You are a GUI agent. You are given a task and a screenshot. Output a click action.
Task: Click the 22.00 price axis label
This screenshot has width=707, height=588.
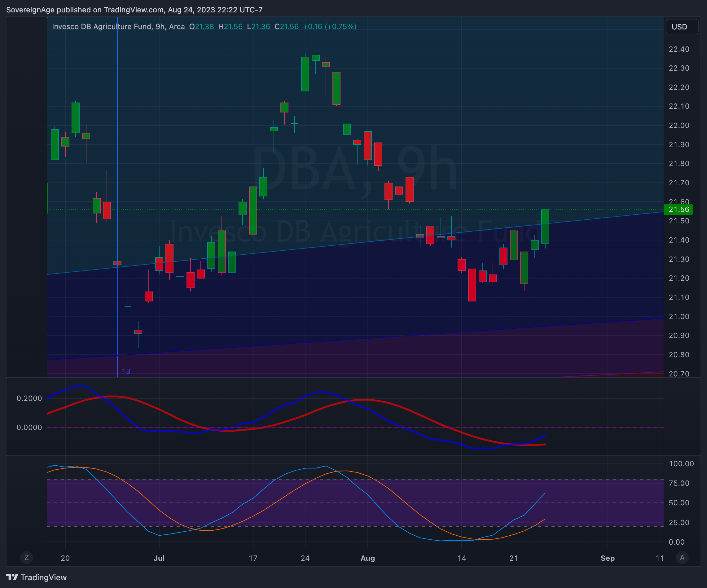[679, 125]
